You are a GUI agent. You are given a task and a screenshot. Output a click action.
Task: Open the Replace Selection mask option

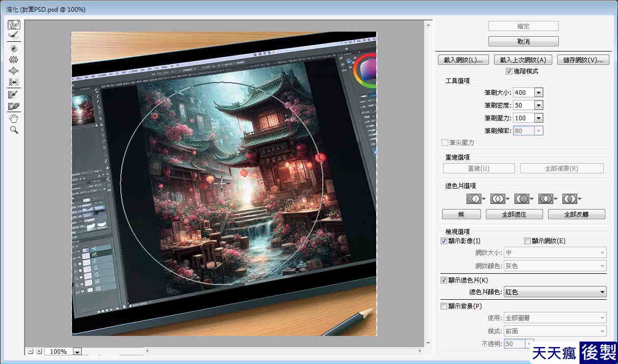[476, 199]
